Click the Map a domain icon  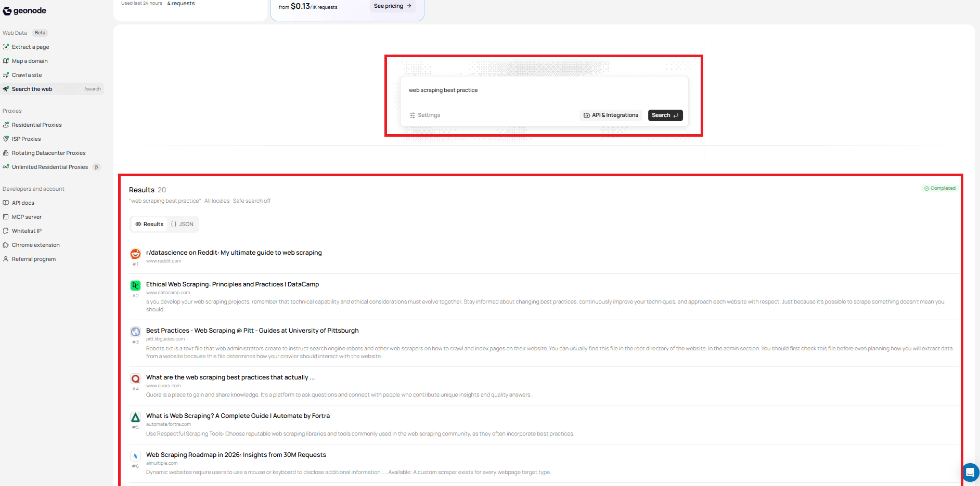(6, 61)
